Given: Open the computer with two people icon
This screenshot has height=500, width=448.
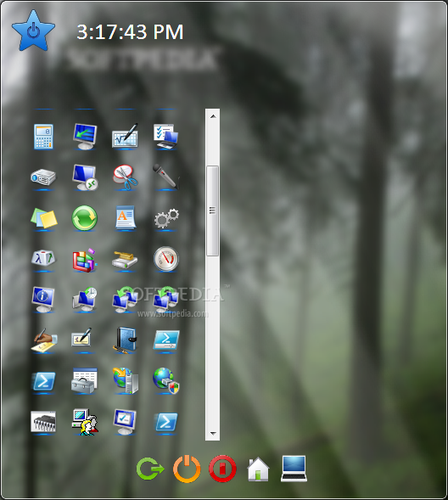Looking at the screenshot, I should [x=85, y=422].
